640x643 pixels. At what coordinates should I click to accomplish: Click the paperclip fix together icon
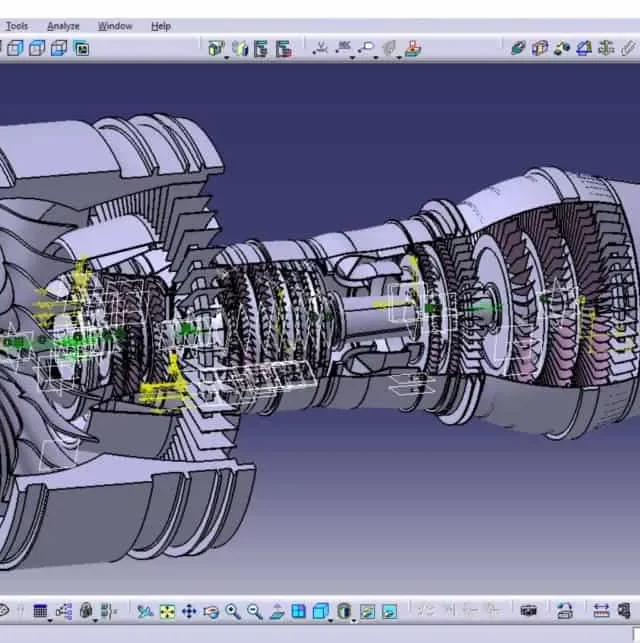[628, 48]
